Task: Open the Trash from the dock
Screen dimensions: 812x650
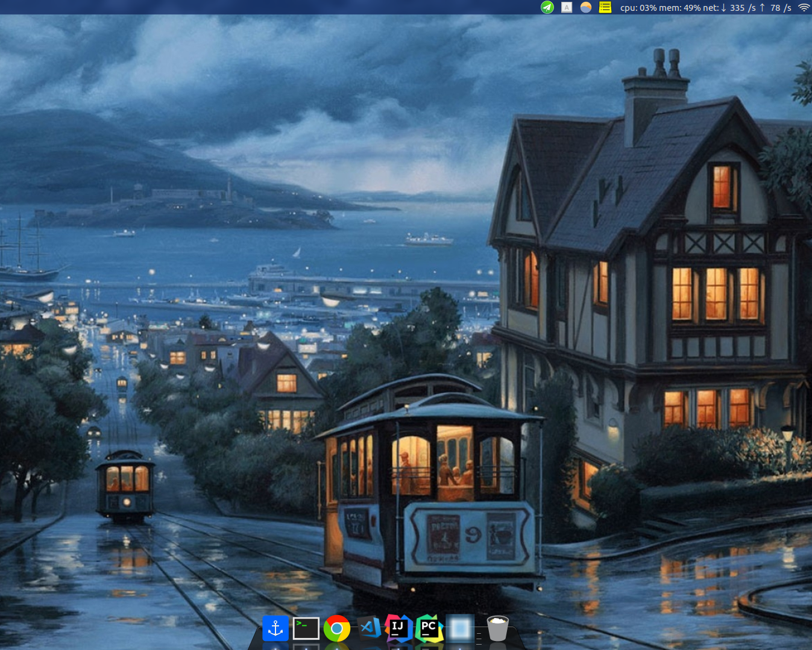Action: (x=498, y=628)
